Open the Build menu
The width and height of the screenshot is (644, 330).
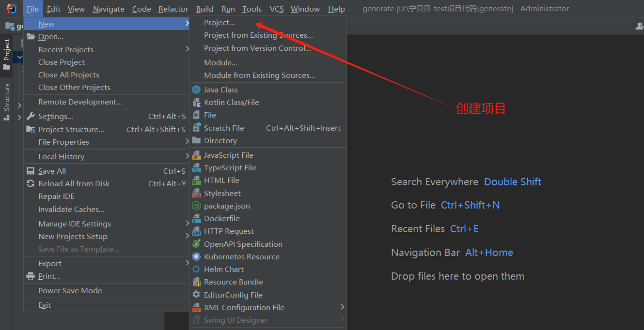pyautogui.click(x=205, y=9)
